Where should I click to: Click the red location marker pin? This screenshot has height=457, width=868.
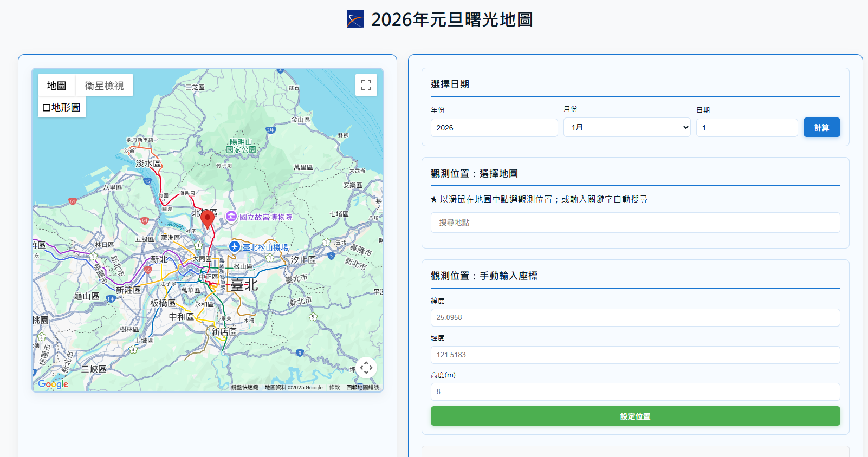click(x=207, y=219)
